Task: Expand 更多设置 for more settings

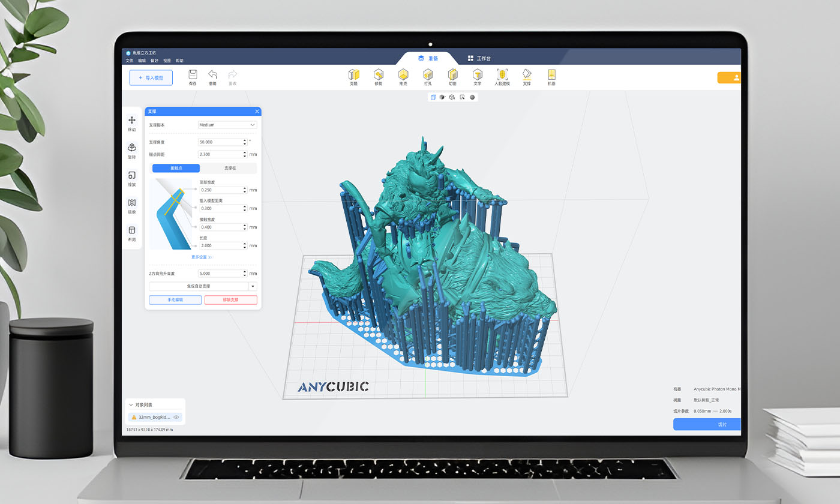Action: tap(202, 257)
